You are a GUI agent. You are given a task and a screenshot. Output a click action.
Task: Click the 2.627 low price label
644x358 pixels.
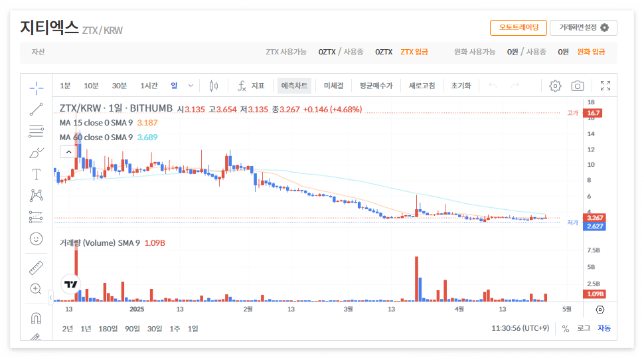tap(594, 226)
